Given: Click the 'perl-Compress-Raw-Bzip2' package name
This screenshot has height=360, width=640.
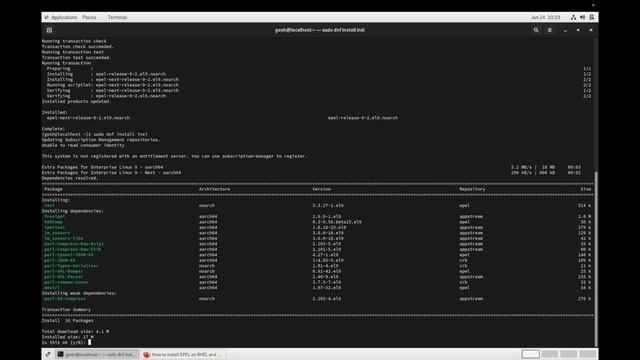Looking at the screenshot, I should click(74, 244).
